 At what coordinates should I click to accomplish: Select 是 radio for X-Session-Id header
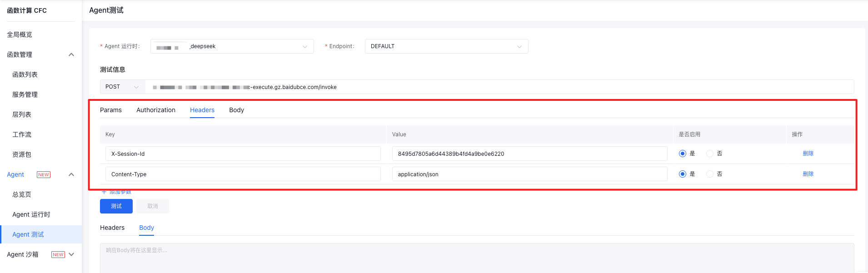(x=682, y=154)
